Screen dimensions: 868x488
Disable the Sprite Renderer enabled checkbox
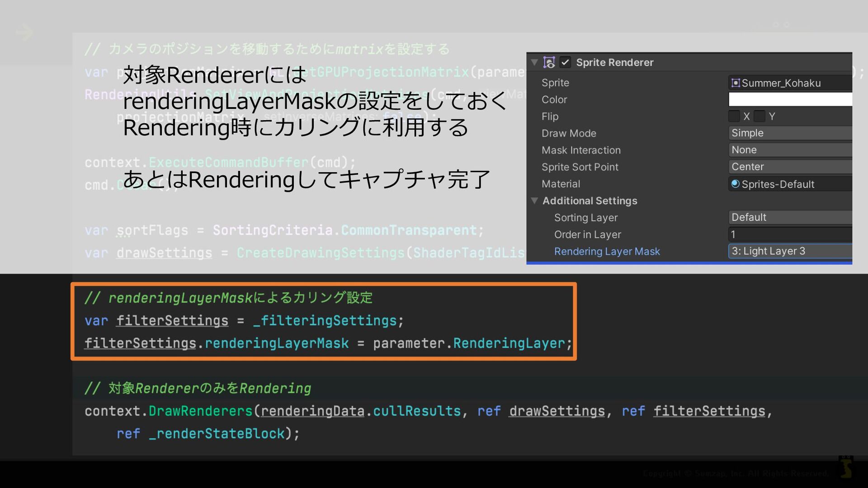(x=565, y=62)
